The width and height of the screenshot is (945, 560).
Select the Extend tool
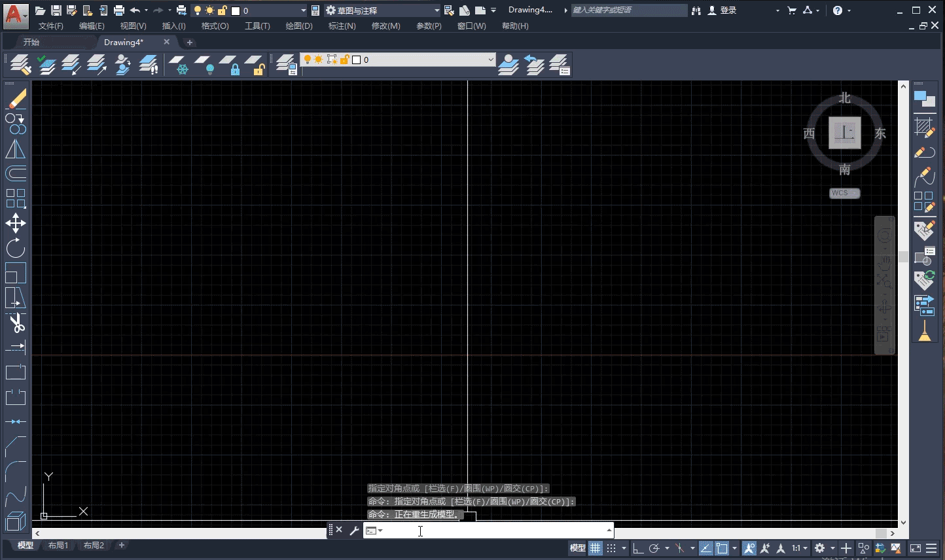pos(16,347)
